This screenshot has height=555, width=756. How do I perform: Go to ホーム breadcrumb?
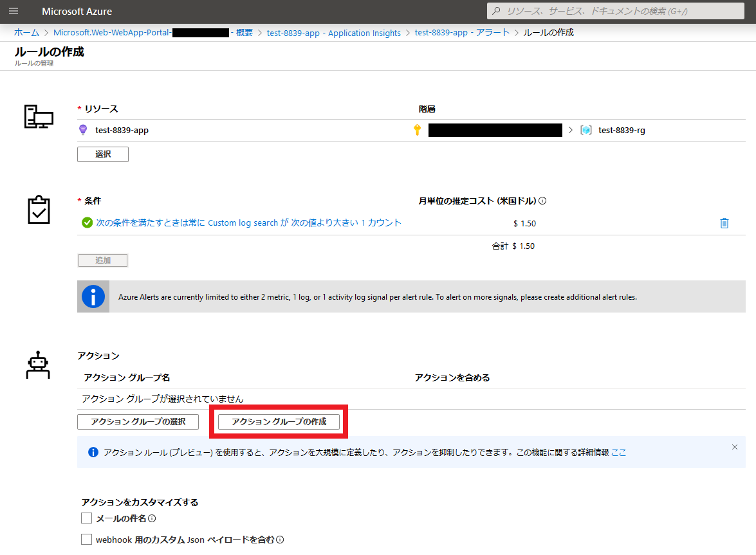pos(26,32)
